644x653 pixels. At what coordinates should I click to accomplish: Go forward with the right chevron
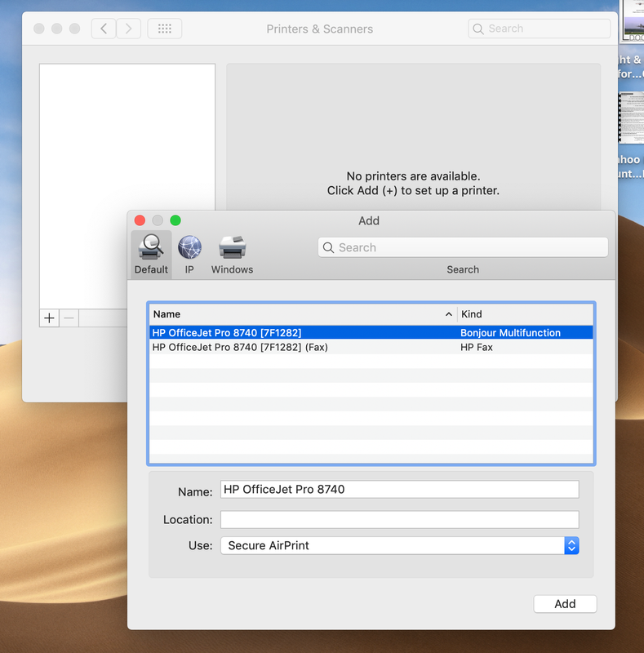click(x=128, y=29)
